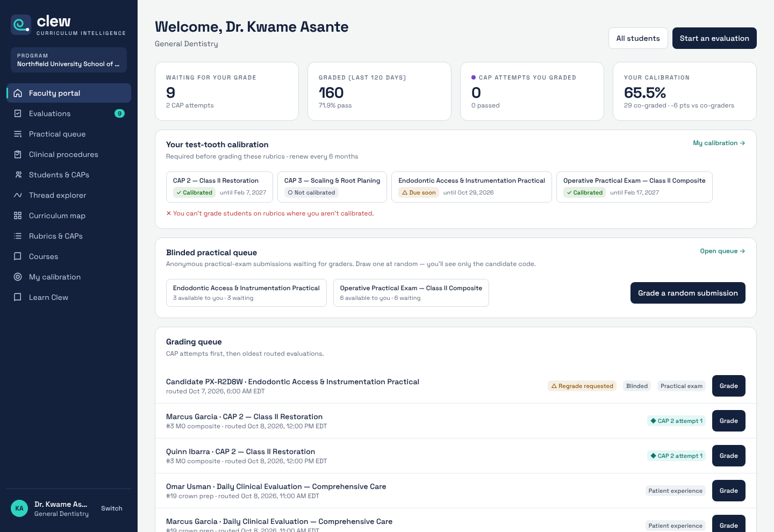Click the Blinded tag on Candidate row
The width and height of the screenshot is (774, 532).
(637, 386)
